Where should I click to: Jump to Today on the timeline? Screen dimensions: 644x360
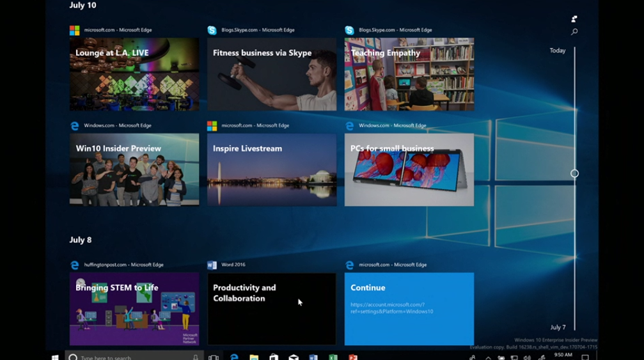(x=558, y=51)
